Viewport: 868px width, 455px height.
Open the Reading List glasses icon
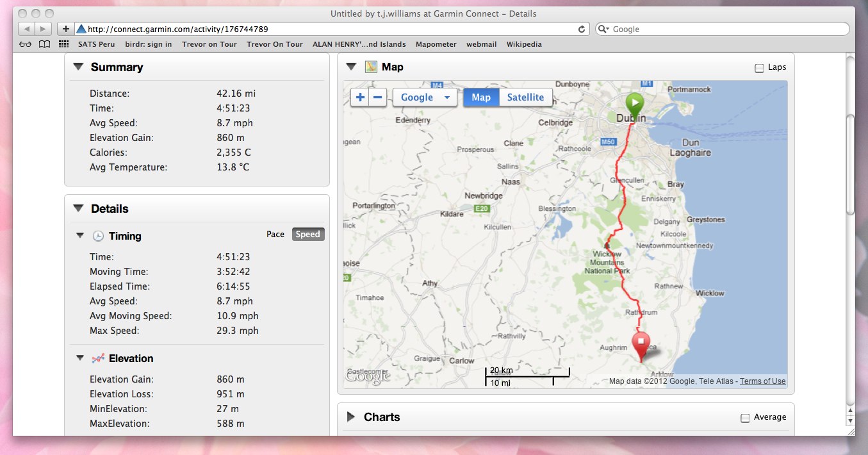point(26,44)
